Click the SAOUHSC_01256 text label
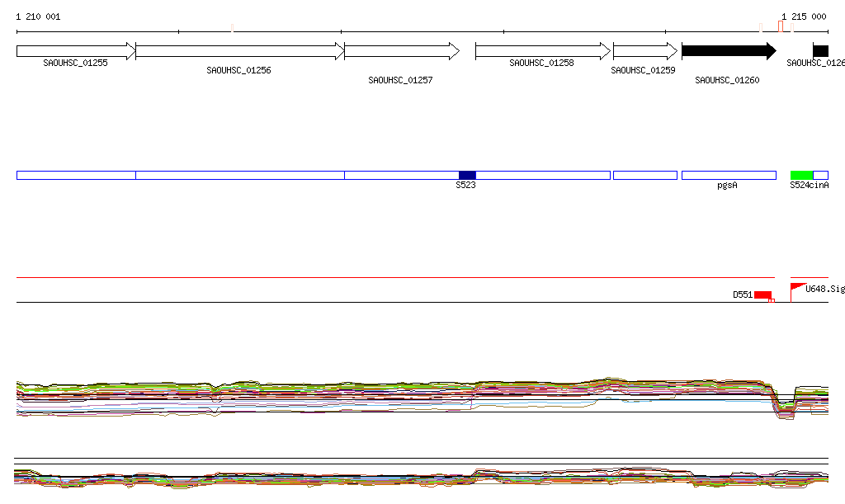Image resolution: width=845 pixels, height=504 pixels. 238,71
